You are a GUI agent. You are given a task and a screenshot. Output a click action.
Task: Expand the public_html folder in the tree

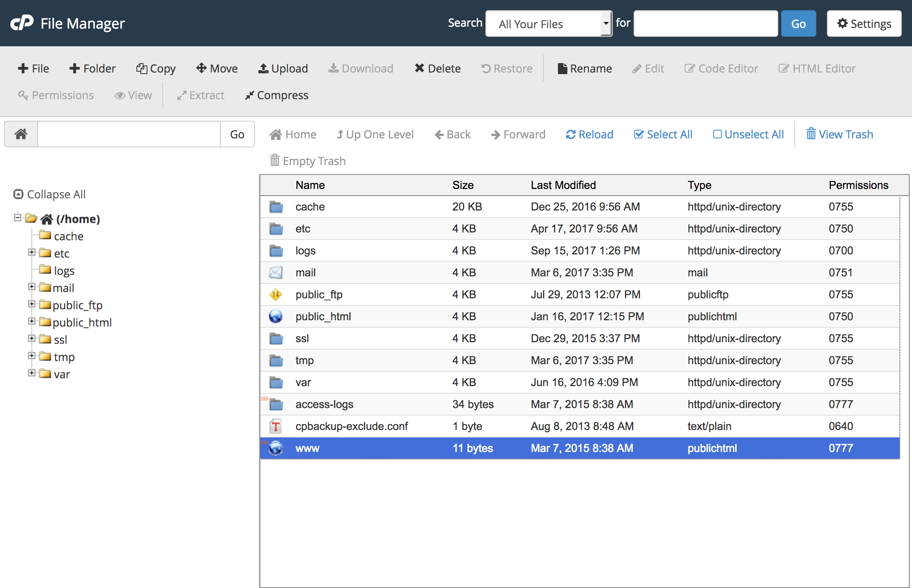coord(31,321)
